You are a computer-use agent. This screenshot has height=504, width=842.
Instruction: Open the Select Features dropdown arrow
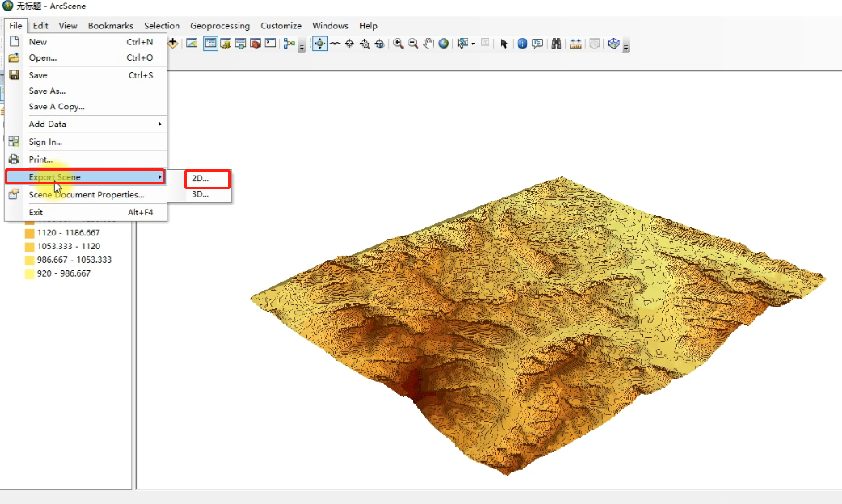click(x=472, y=44)
